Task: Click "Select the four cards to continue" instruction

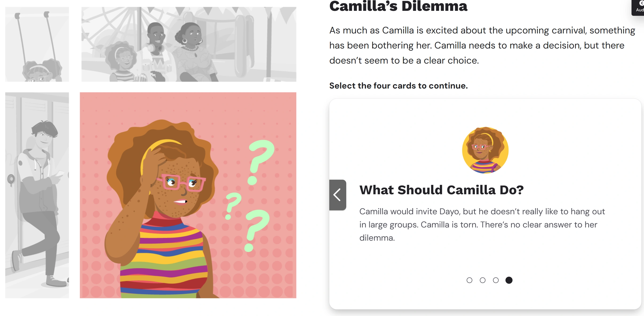Action: (398, 86)
